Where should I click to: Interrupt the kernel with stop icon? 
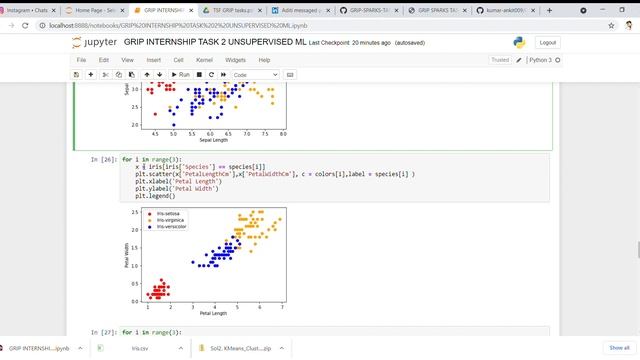click(x=199, y=75)
